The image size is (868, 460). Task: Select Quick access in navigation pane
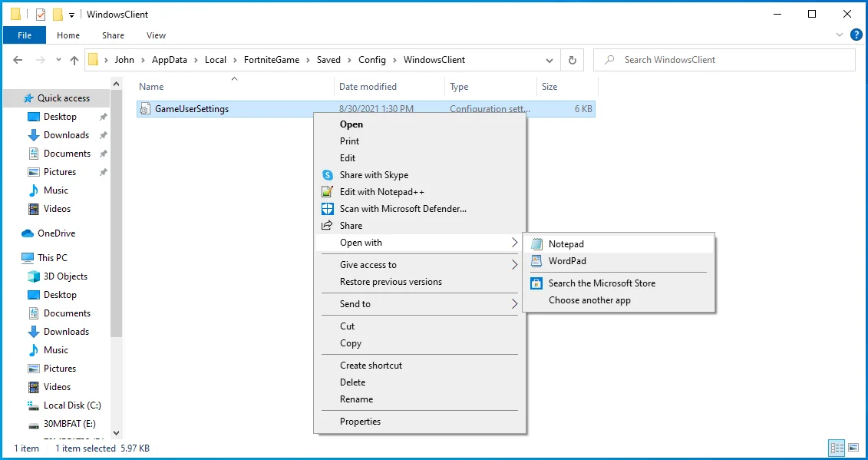(x=57, y=98)
